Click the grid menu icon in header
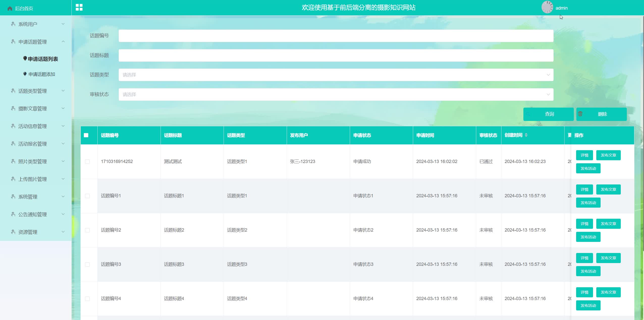The height and width of the screenshot is (320, 644). 79,7
